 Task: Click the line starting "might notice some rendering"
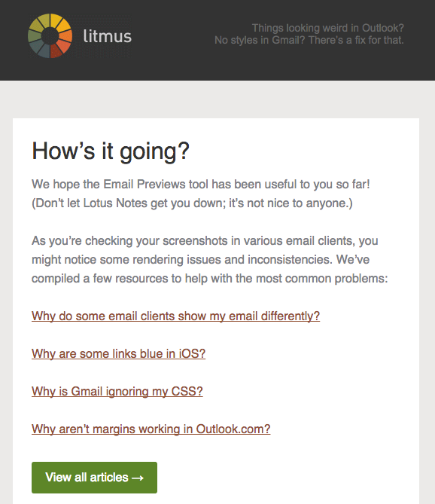(200, 259)
